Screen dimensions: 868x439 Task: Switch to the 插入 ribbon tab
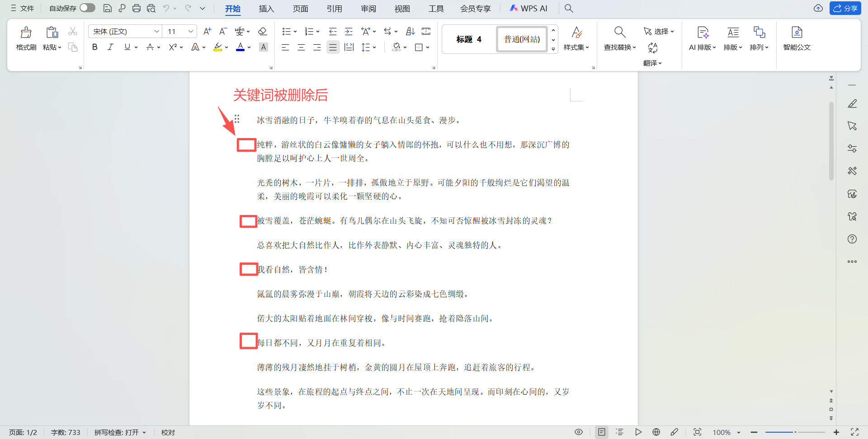pos(266,9)
